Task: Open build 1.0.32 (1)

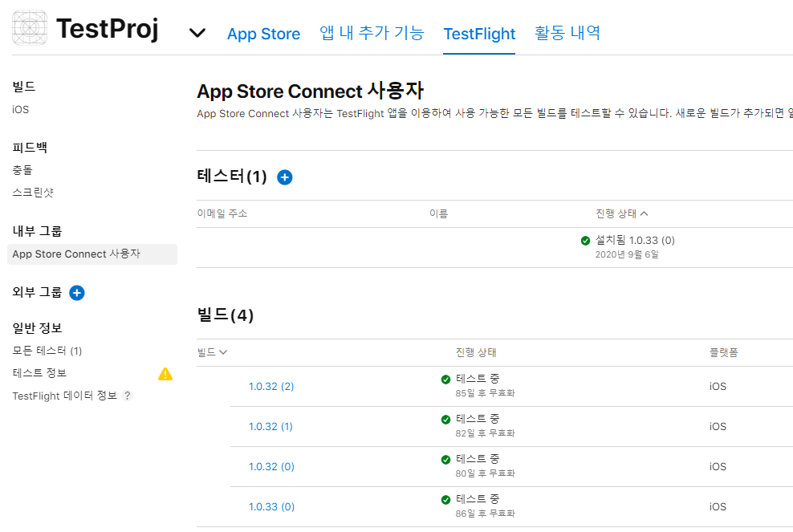Action: (x=270, y=426)
